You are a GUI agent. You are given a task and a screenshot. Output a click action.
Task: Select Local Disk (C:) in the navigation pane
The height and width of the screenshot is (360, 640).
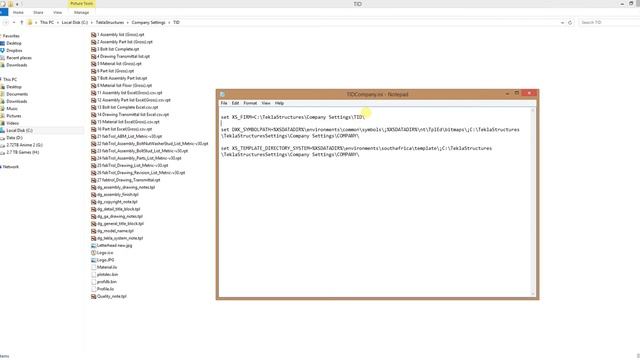pos(19,131)
